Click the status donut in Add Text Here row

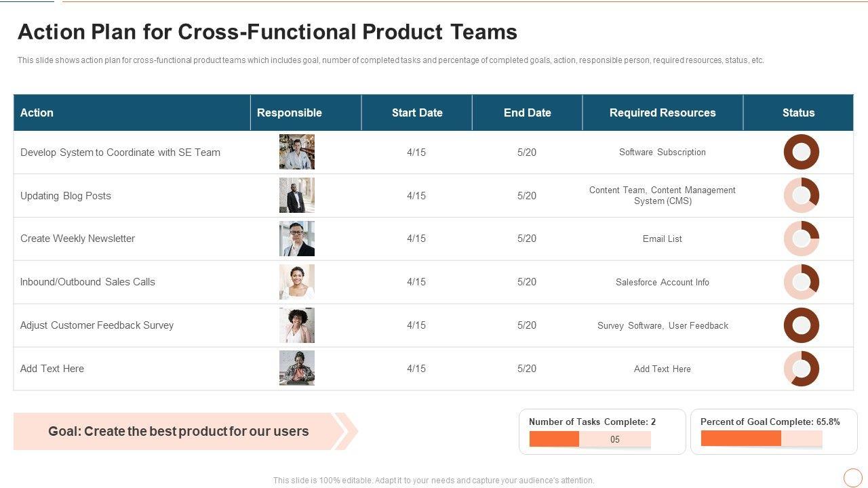[801, 369]
